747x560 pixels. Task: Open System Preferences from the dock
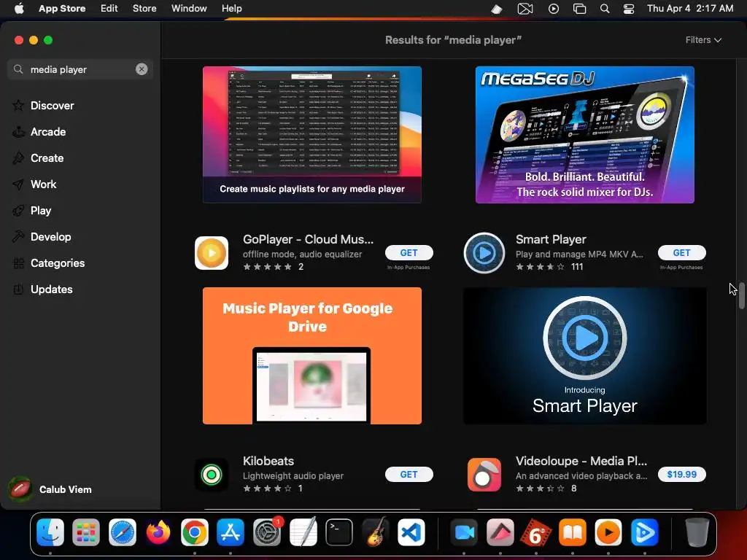[x=267, y=532]
